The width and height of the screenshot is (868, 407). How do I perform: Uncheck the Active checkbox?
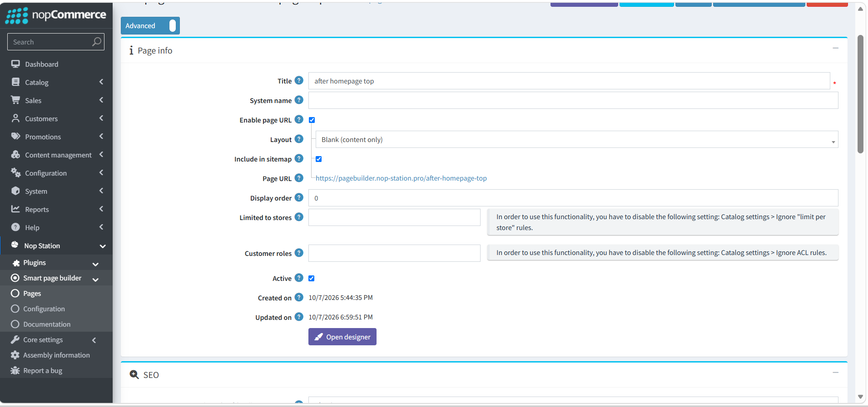pyautogui.click(x=312, y=279)
